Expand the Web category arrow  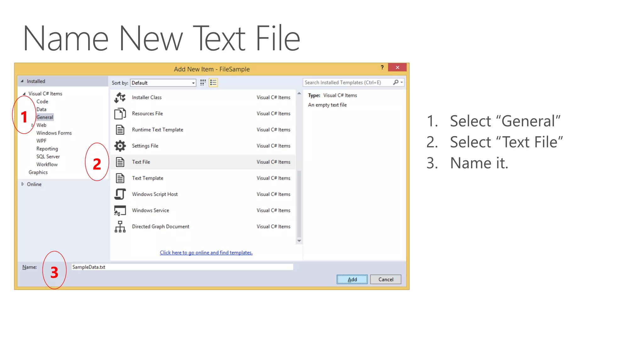point(32,125)
